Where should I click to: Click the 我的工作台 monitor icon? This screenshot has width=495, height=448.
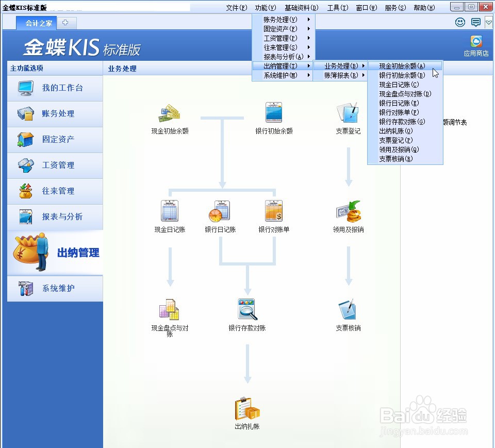click(x=26, y=88)
